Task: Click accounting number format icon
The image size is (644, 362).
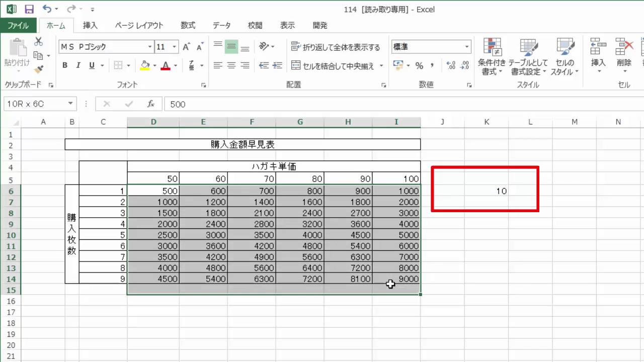Action: point(398,65)
